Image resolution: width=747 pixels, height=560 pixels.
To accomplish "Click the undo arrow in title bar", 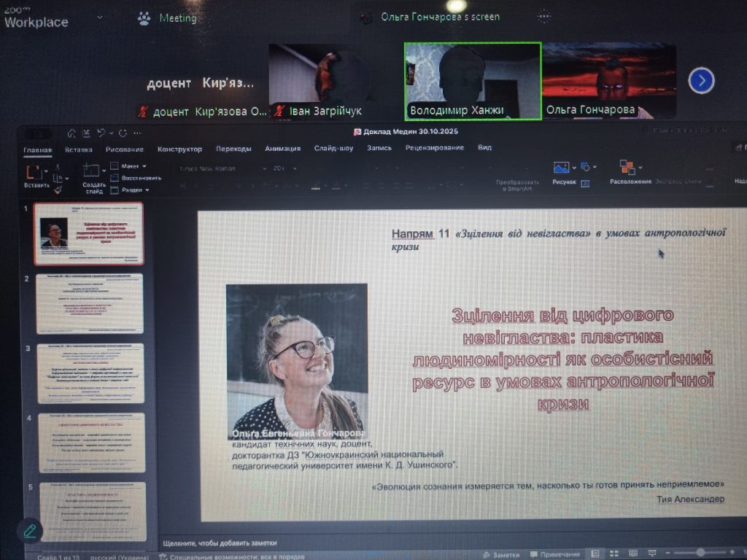I will (102, 133).
